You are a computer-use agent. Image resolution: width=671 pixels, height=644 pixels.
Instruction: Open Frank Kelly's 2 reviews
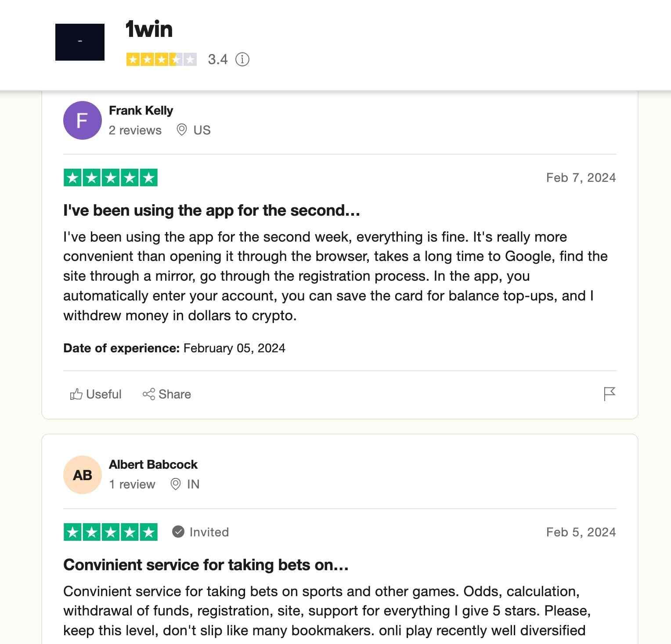[x=135, y=130]
